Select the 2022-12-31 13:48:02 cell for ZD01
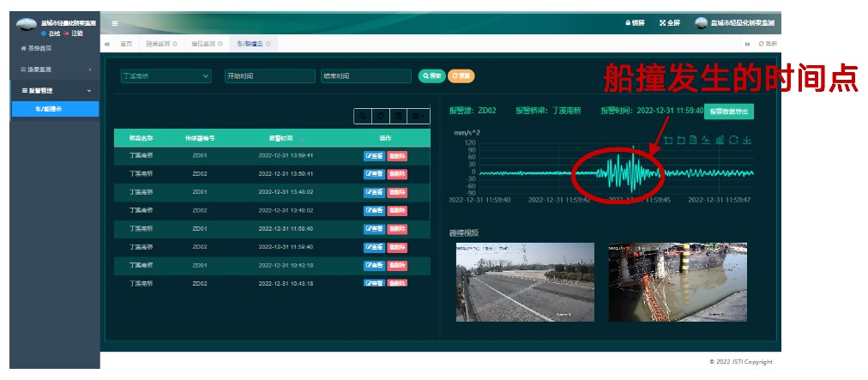The width and height of the screenshot is (868, 380). click(x=286, y=192)
